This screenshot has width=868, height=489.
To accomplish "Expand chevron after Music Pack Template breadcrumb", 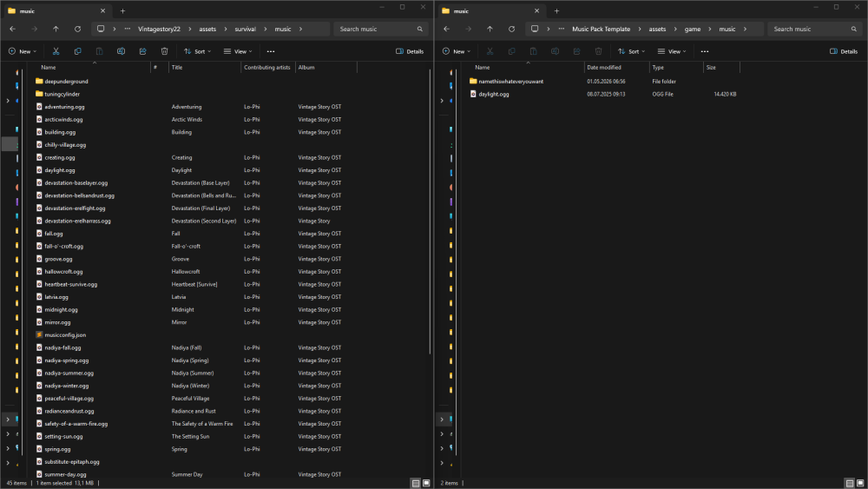I will tap(640, 29).
